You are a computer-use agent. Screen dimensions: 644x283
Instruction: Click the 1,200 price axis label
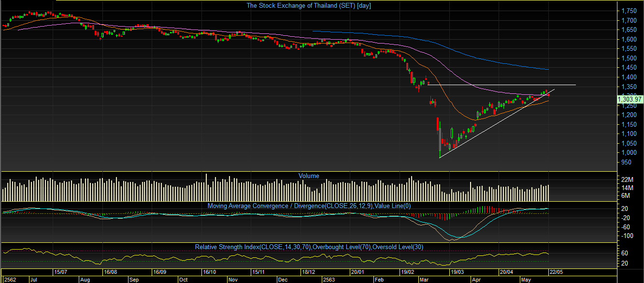click(628, 115)
